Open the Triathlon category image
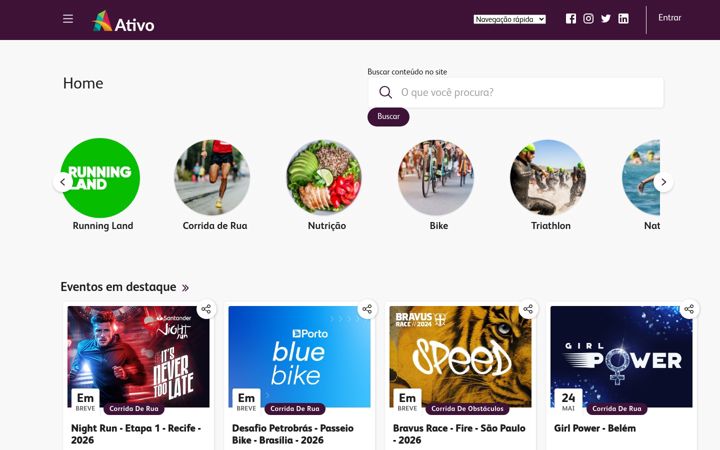 click(x=548, y=178)
